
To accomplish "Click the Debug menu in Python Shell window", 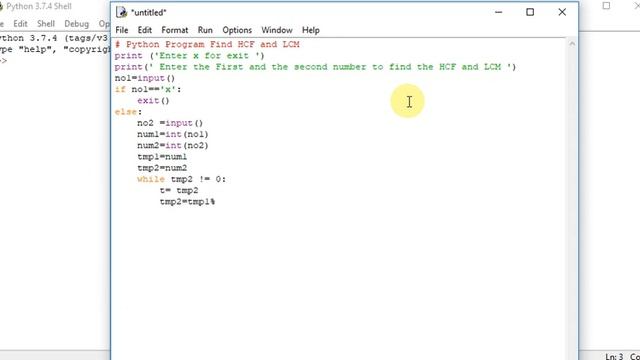I will point(76,24).
